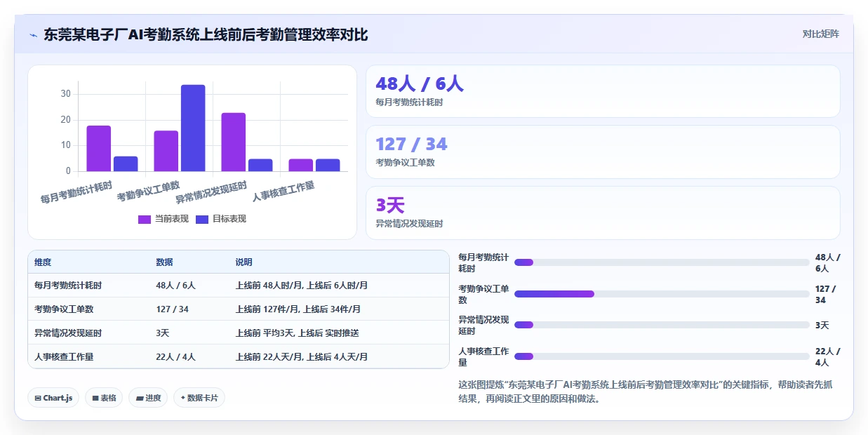The image size is (868, 435).
Task: Click table cell 每月考勤统计耗时
Action: 68,286
